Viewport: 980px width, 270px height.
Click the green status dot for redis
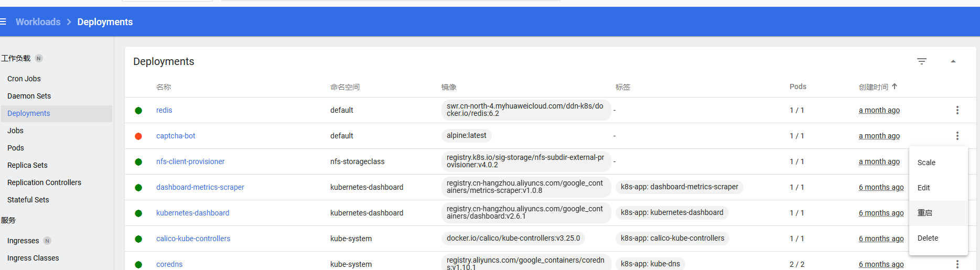tap(138, 111)
